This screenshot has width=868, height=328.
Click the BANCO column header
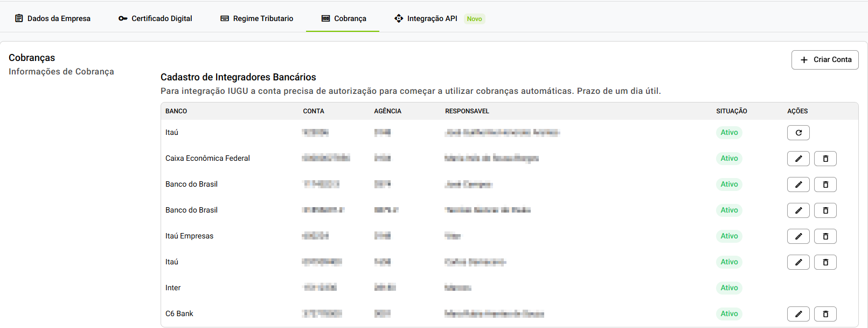pos(176,111)
